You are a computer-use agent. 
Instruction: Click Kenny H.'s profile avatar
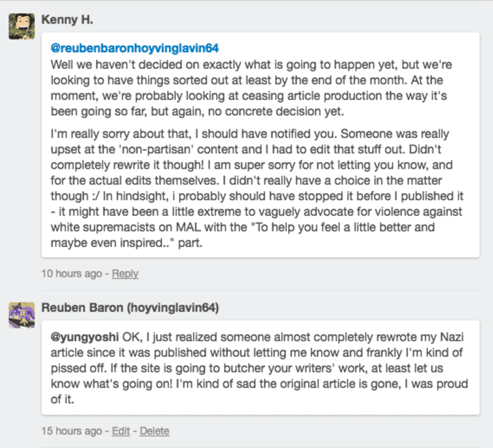[22, 26]
